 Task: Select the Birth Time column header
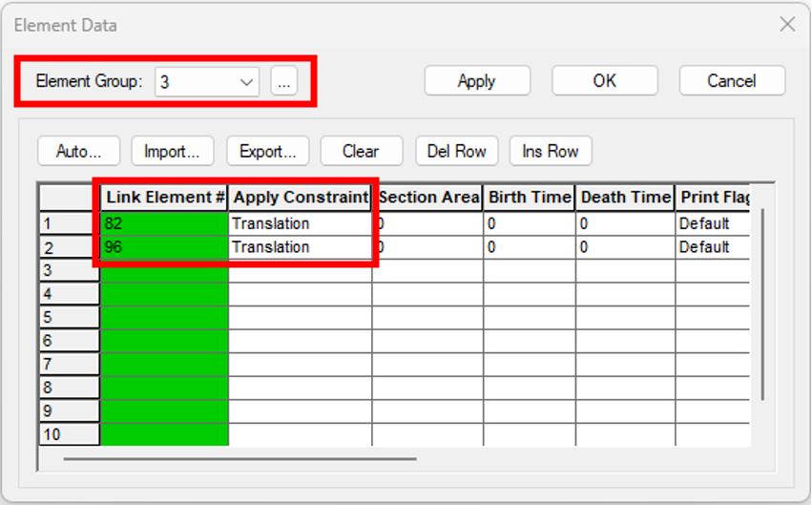tap(530, 198)
